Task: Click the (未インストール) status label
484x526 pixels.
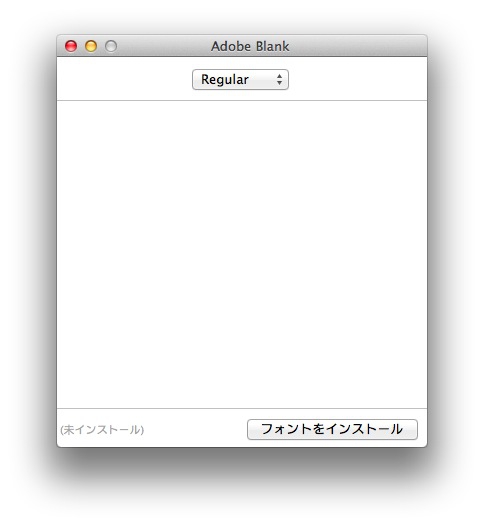Action: pos(102,430)
